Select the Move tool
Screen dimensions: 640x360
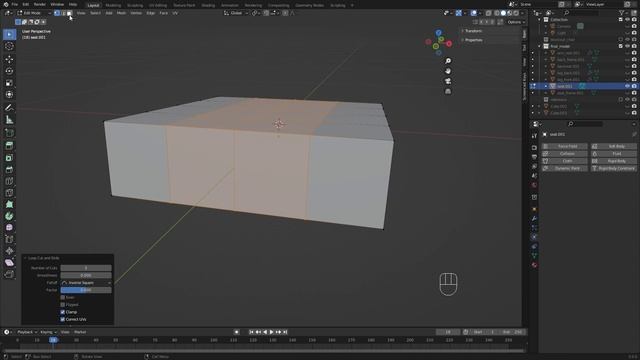click(9, 59)
